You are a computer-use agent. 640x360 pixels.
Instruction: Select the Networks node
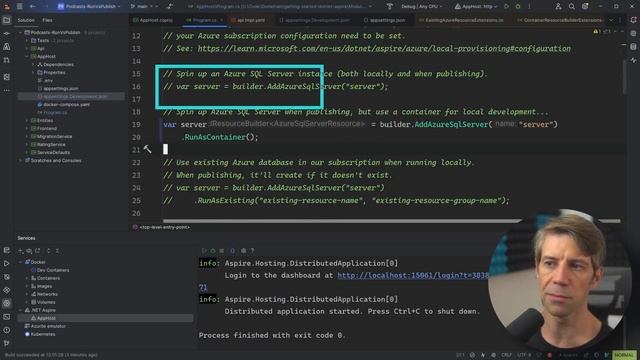(x=44, y=294)
